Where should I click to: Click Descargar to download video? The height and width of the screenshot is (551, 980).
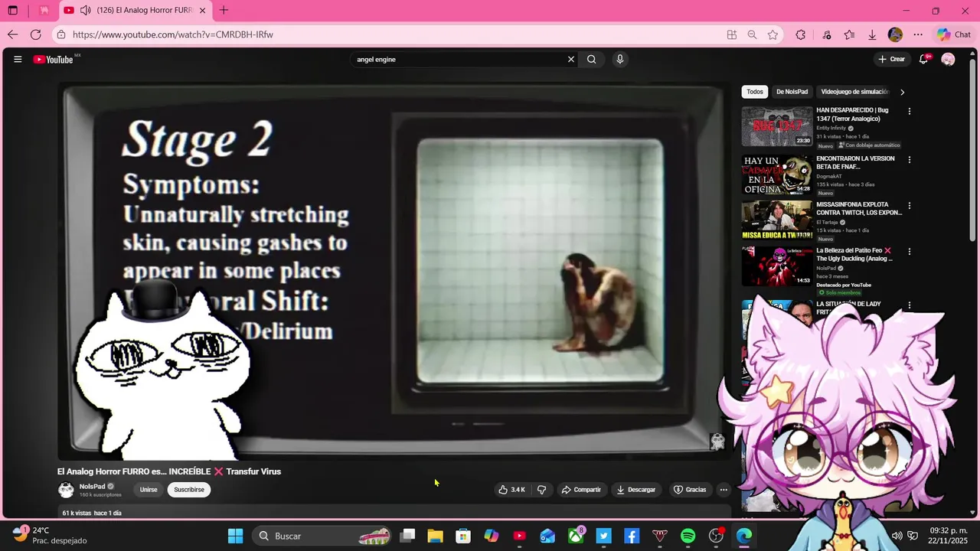click(636, 490)
